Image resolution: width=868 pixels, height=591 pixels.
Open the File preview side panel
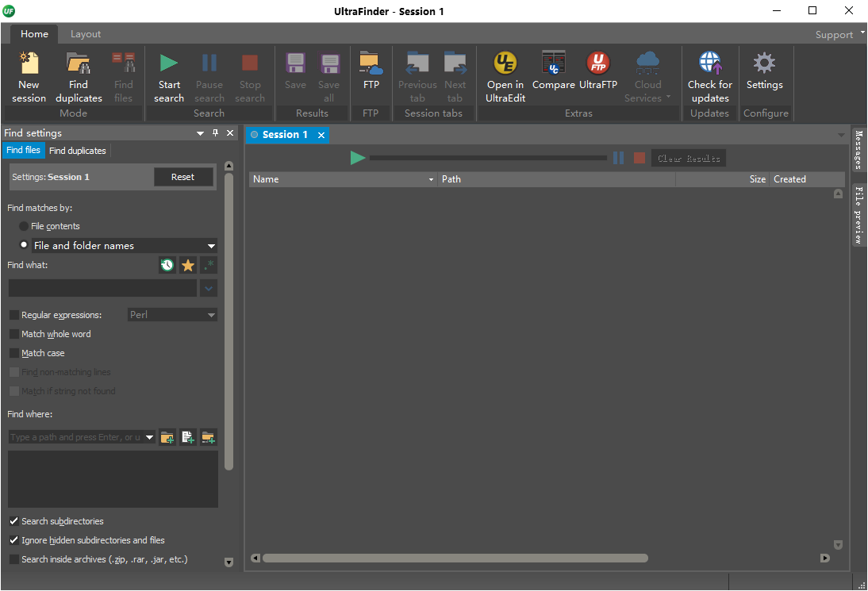(858, 215)
